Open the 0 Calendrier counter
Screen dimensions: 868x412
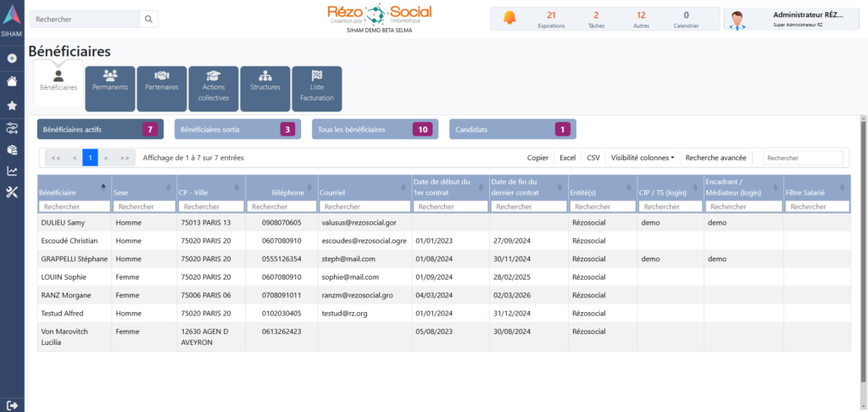pos(687,19)
